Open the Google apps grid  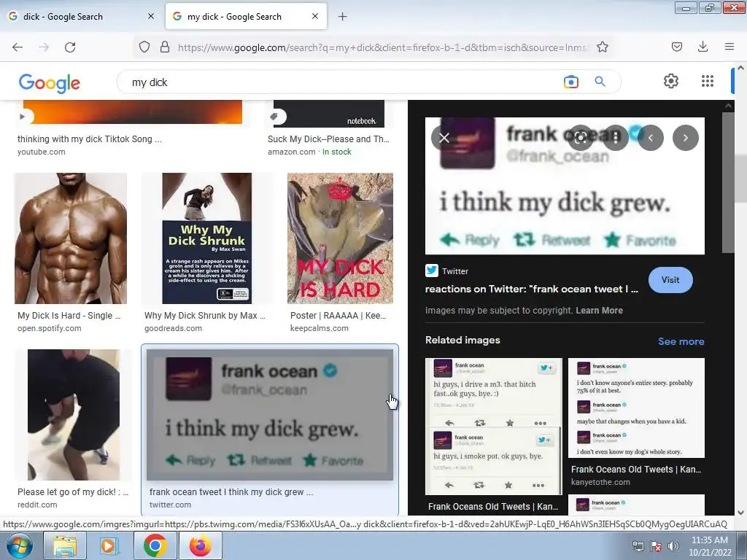(x=708, y=81)
